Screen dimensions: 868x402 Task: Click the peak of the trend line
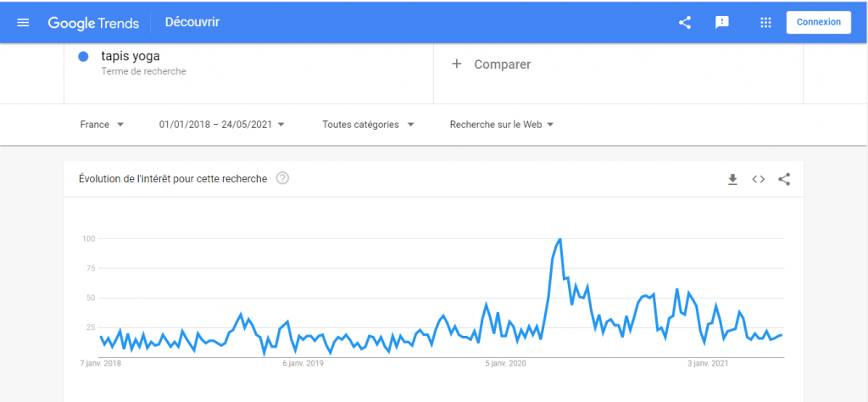[x=559, y=239]
